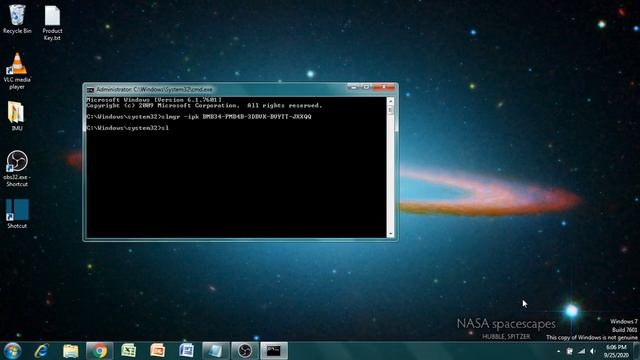
Task: Launch the Shotcut desktop shortcut
Action: 17,213
